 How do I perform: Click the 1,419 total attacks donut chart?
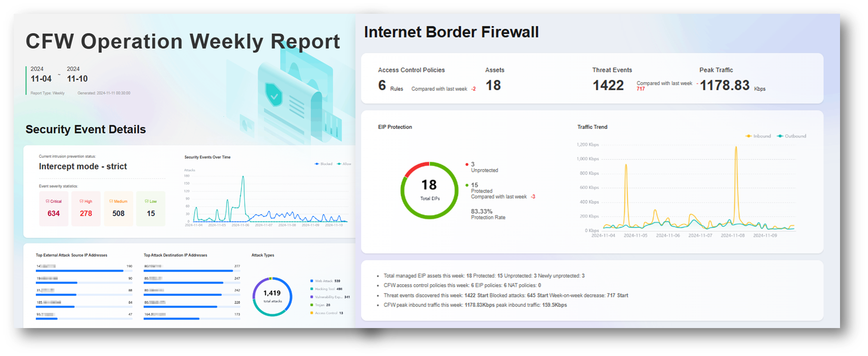pyautogui.click(x=272, y=297)
